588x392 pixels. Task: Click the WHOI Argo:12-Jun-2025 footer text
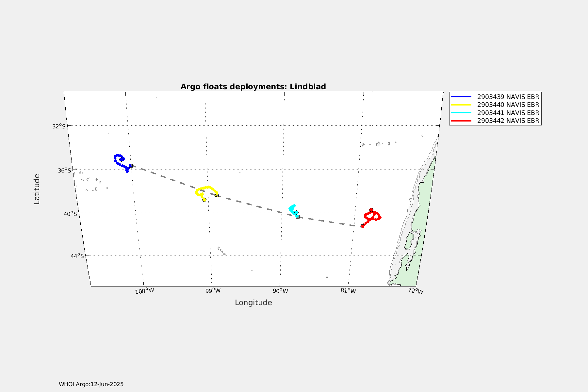coord(91,384)
